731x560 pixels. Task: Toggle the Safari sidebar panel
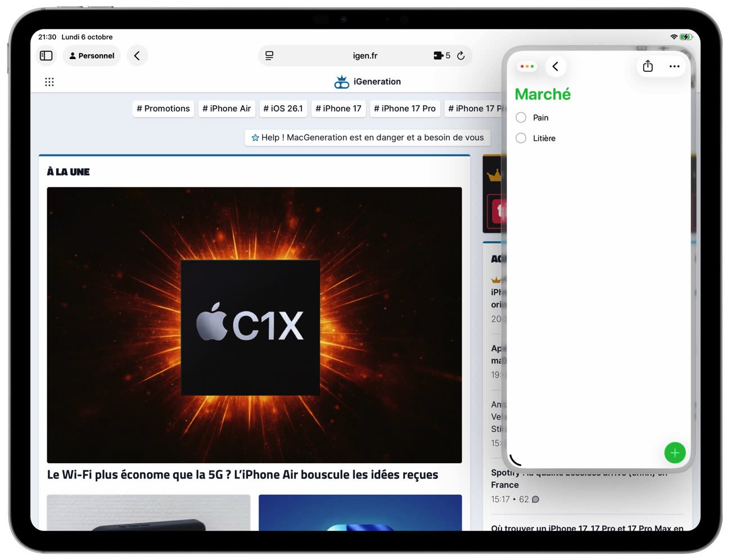(46, 56)
